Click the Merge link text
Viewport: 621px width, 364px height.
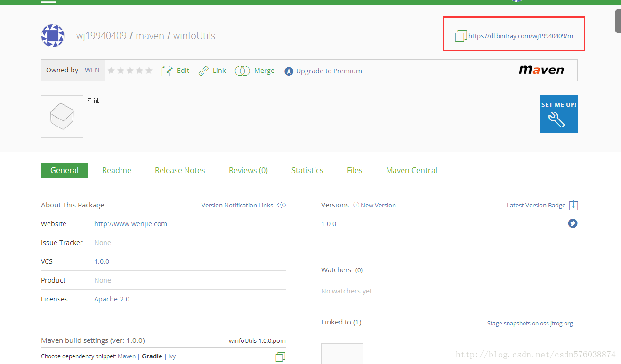(264, 71)
